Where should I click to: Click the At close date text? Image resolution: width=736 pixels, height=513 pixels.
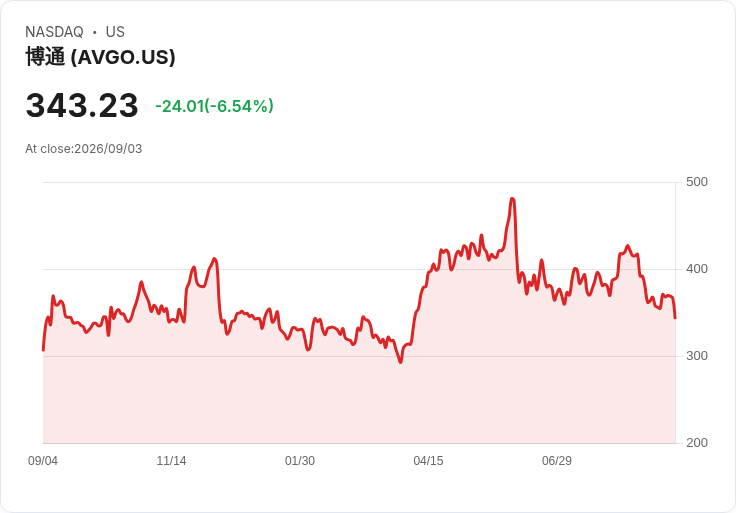[84, 149]
